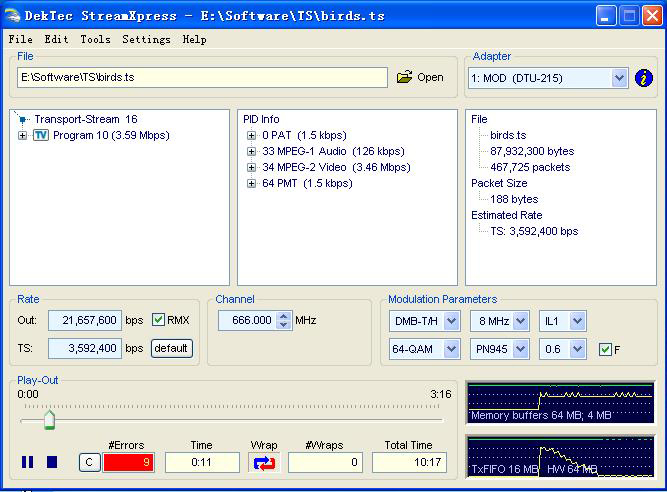Click the play-out position slider thumb
Image resolution: width=667 pixels, height=492 pixels.
coord(49,420)
